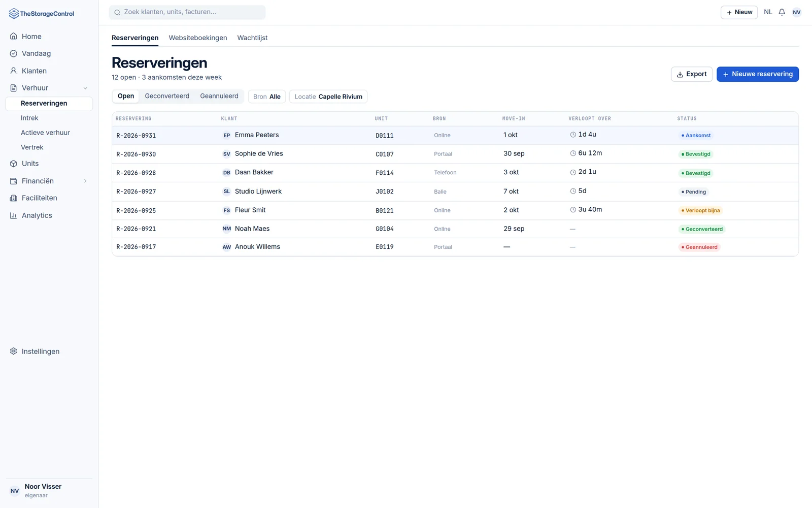Screen dimensions: 812x508
Task: Click unit F0114 cell
Action: coord(385,173)
